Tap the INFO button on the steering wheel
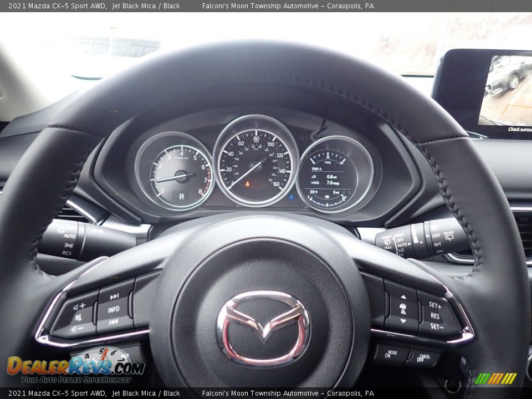 (114, 309)
